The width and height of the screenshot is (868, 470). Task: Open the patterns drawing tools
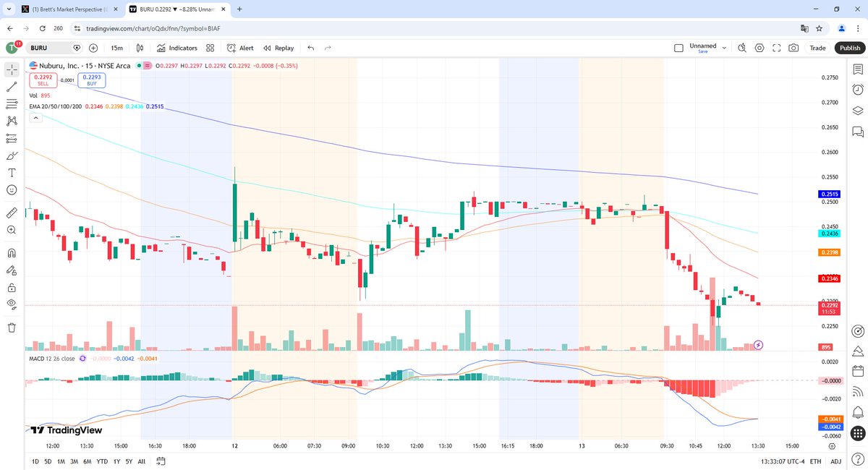[x=12, y=121]
